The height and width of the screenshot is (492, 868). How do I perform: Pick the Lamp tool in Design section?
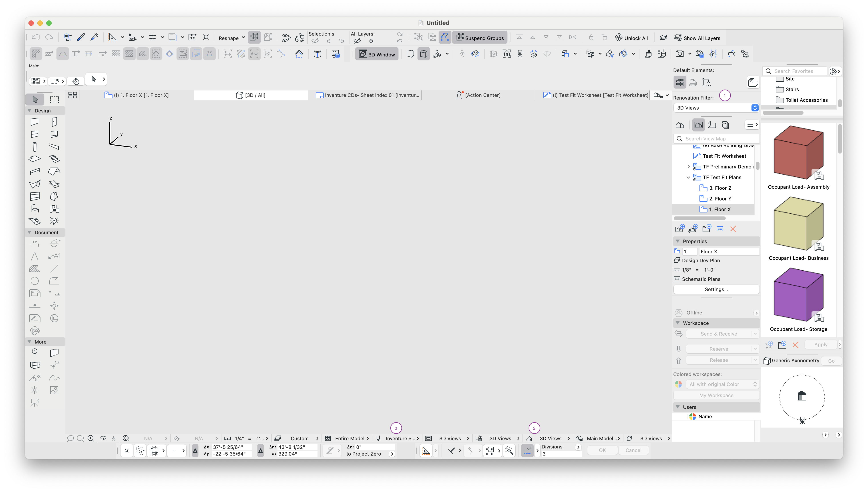(x=54, y=221)
